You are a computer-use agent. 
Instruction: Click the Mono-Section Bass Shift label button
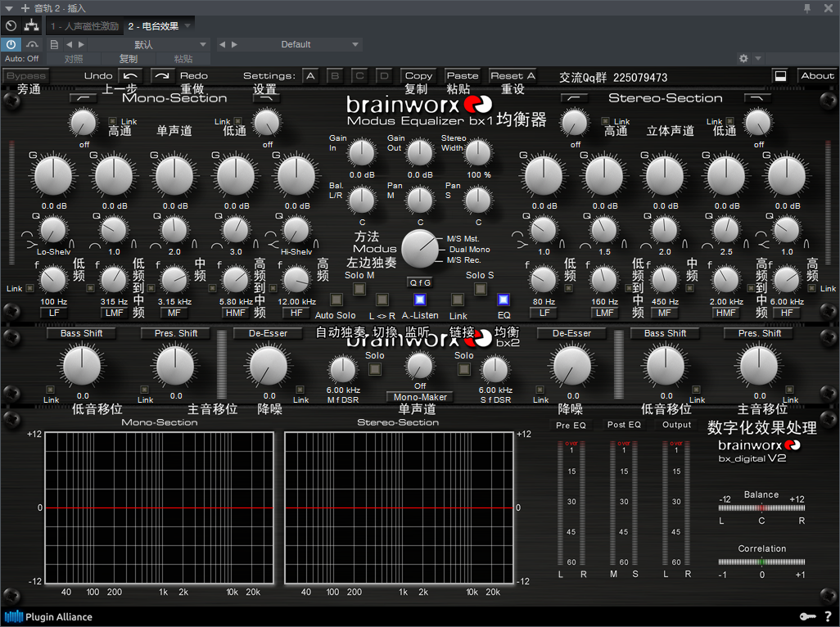pos(81,333)
